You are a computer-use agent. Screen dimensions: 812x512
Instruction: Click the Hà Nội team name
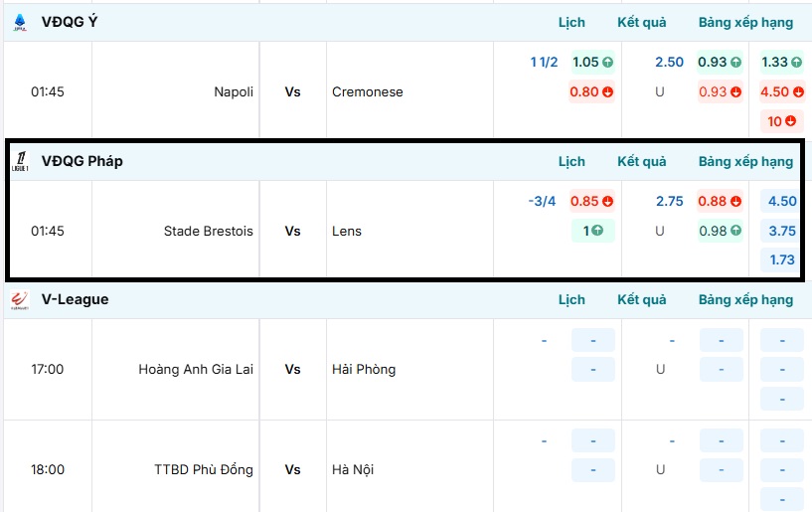click(353, 469)
